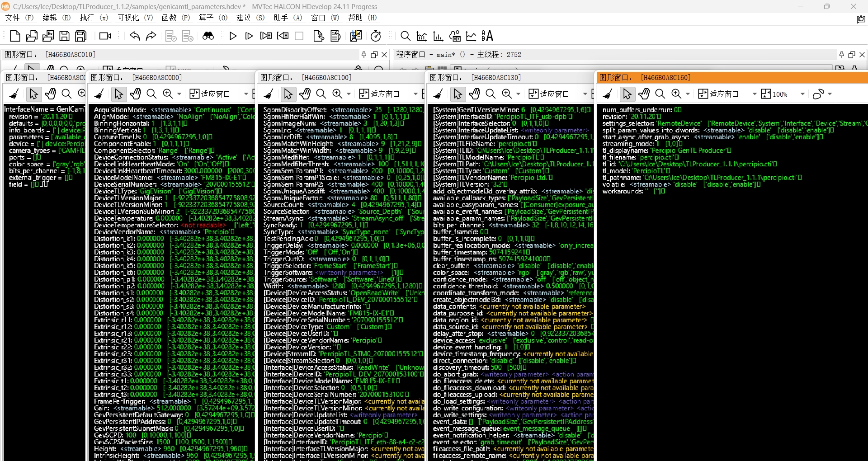868x461 pixels.
Task: Click the magnifier tool in window H466B0A8C0D0
Action: (151, 94)
